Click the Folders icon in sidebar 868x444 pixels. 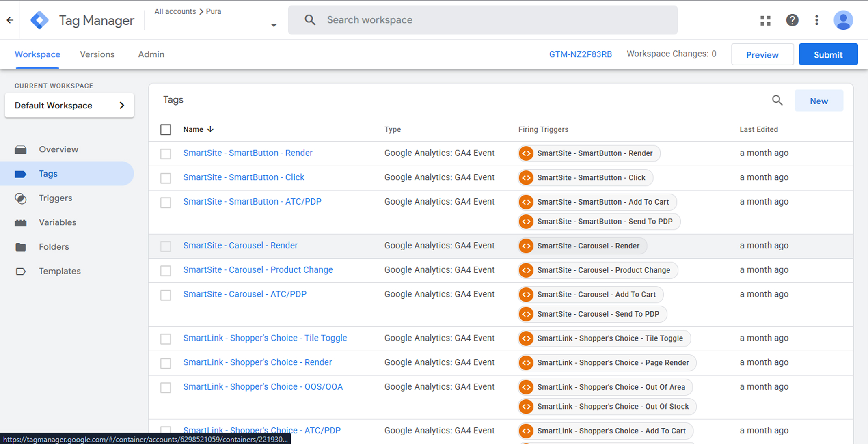coord(21,247)
